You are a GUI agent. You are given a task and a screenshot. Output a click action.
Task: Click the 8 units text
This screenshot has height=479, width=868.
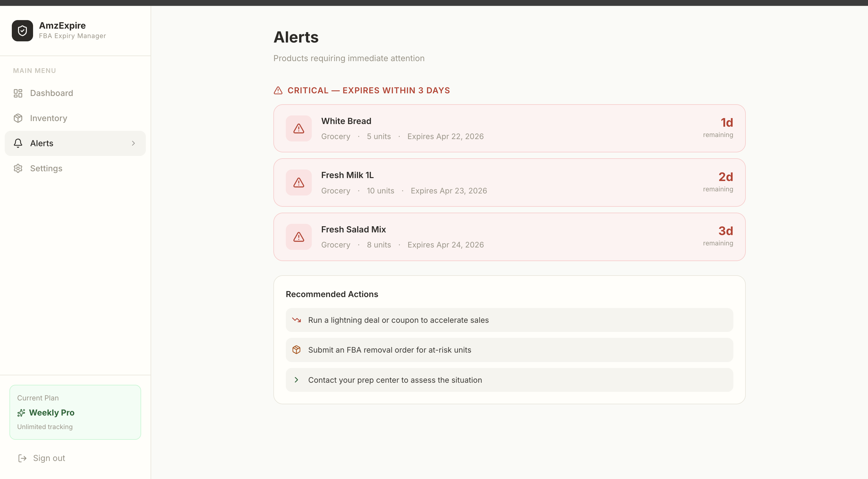pyautogui.click(x=379, y=245)
